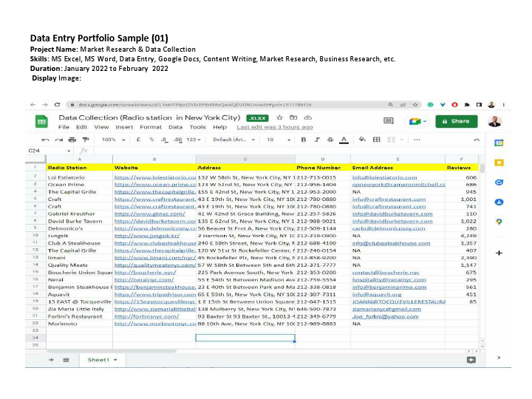Toggle strikethrough formatting

330,140
